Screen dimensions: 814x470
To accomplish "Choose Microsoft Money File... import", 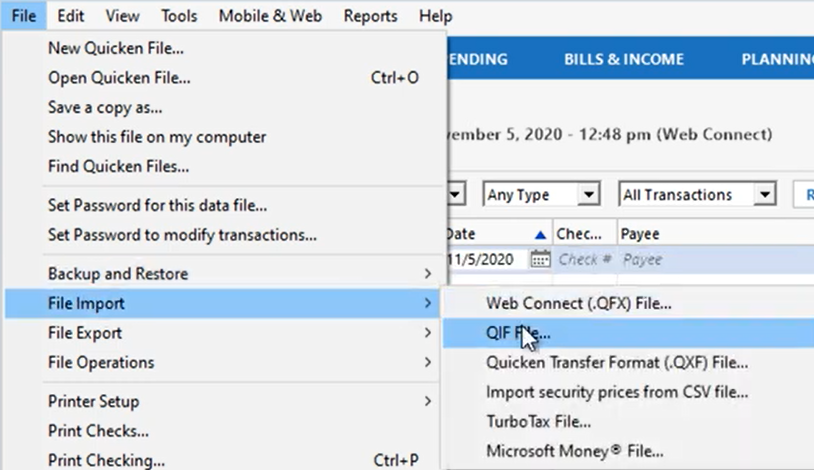I will pyautogui.click(x=628, y=451).
